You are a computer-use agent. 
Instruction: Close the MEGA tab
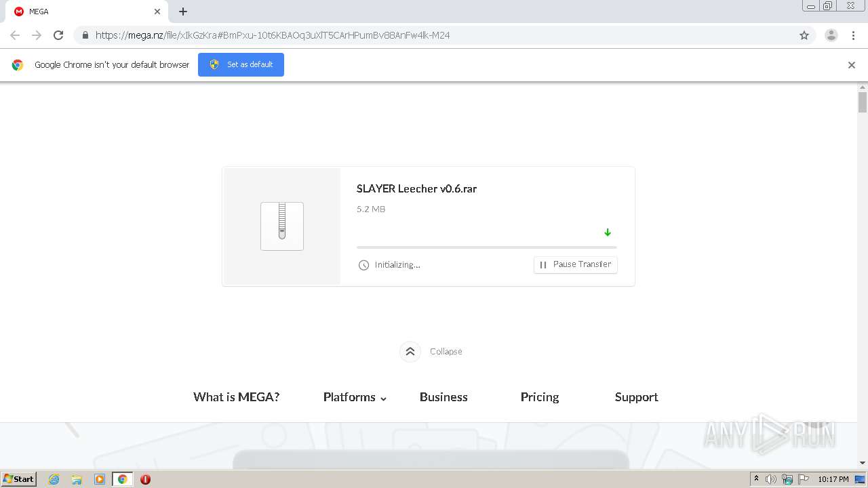coord(157,12)
